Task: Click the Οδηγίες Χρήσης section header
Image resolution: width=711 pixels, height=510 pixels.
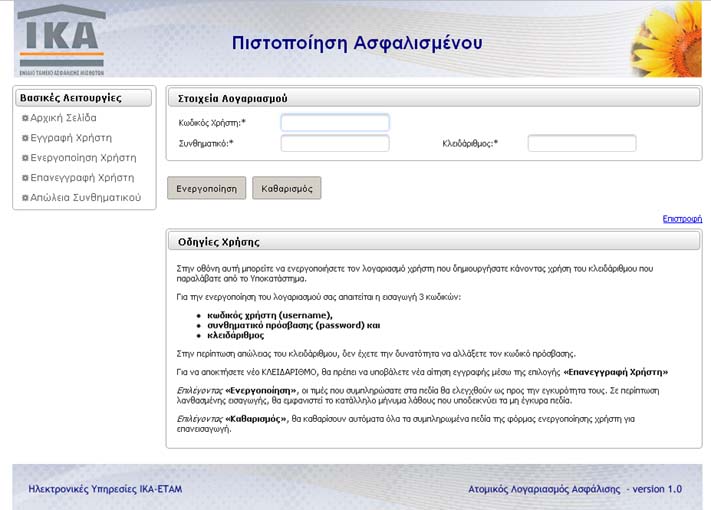Action: [434, 241]
